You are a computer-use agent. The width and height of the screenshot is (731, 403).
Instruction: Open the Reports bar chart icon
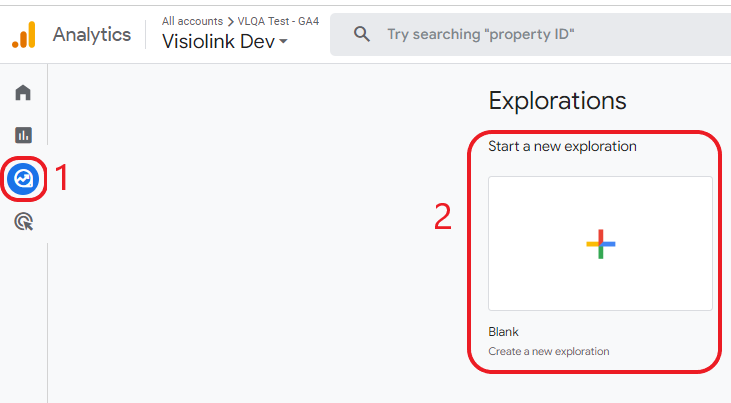[x=23, y=135]
